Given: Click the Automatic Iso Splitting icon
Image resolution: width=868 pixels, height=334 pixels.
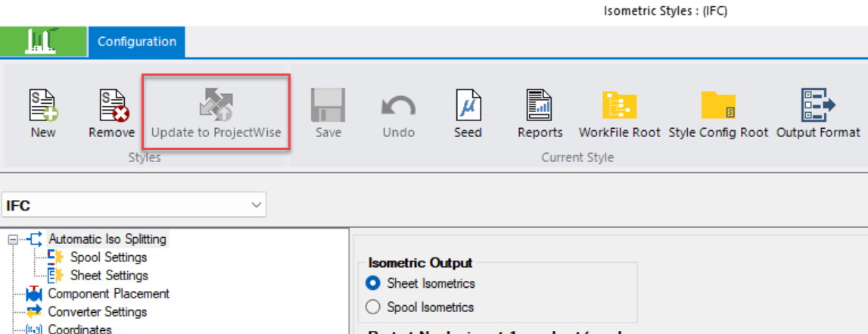Looking at the screenshot, I should (x=34, y=239).
